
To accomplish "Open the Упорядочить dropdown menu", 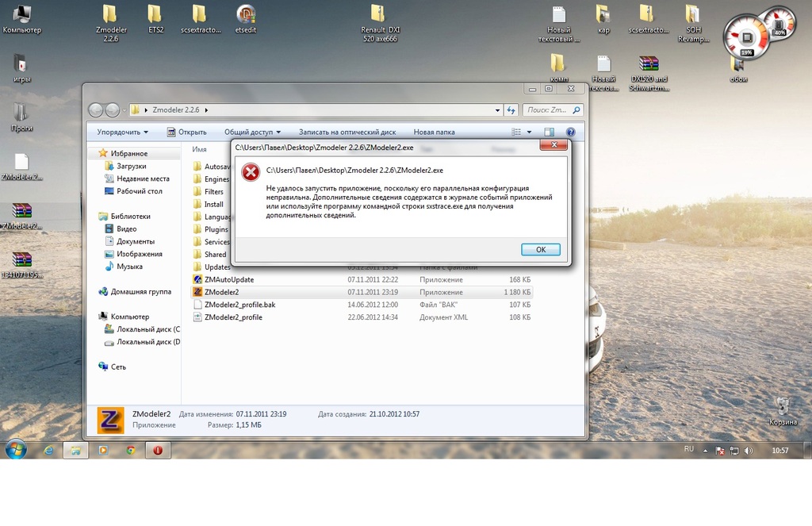I will click(x=122, y=132).
